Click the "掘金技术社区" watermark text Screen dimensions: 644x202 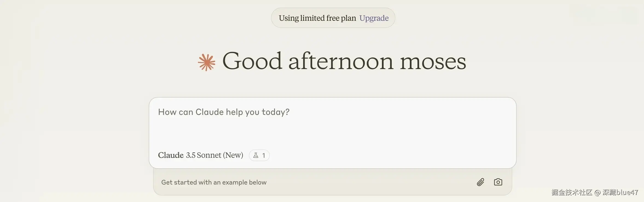point(572,192)
